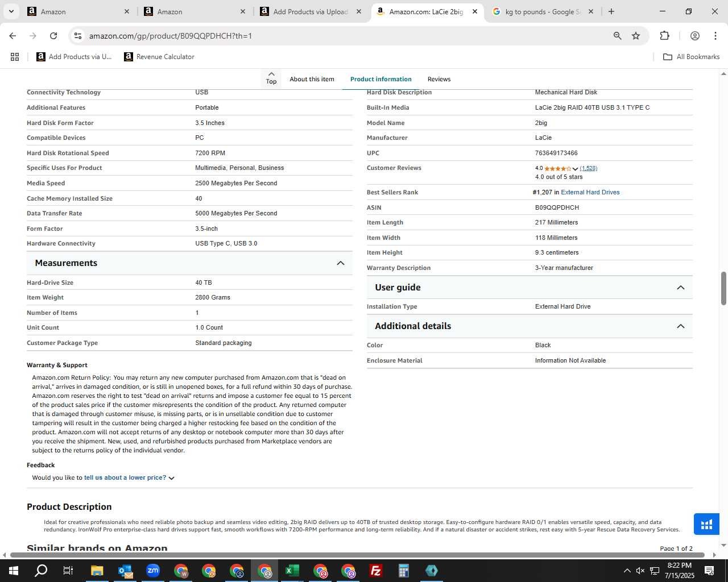Switch to the kg to pounds Google tab
The image size is (728, 582).
pyautogui.click(x=541, y=11)
